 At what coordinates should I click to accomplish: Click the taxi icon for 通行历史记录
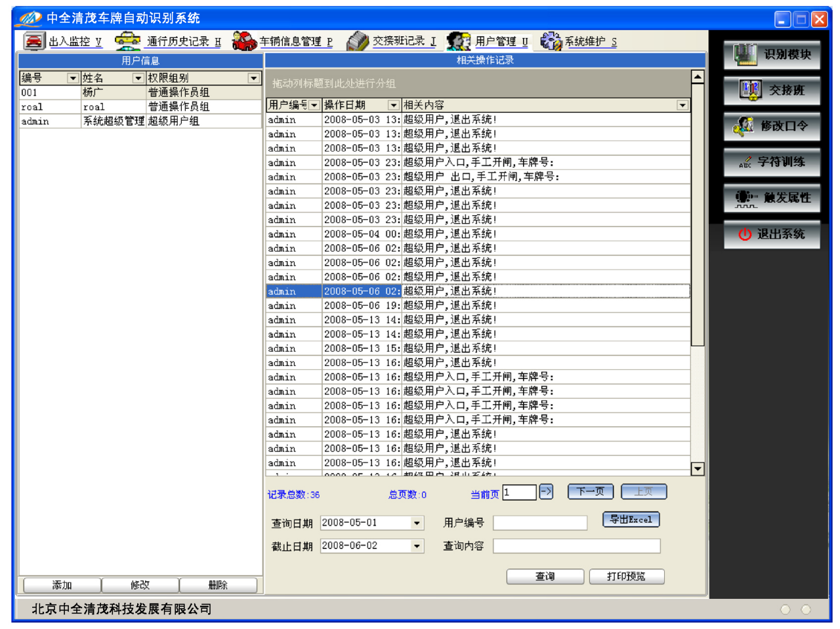(127, 41)
